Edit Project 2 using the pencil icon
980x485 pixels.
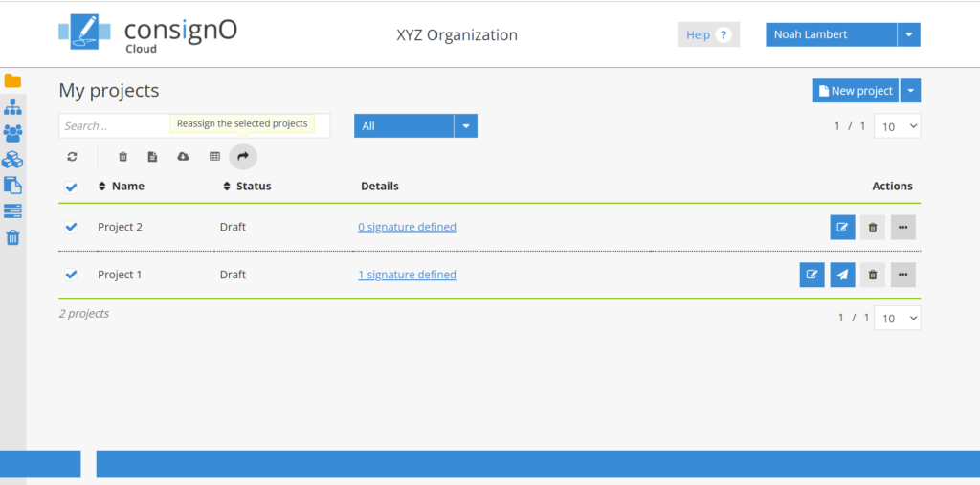click(842, 228)
